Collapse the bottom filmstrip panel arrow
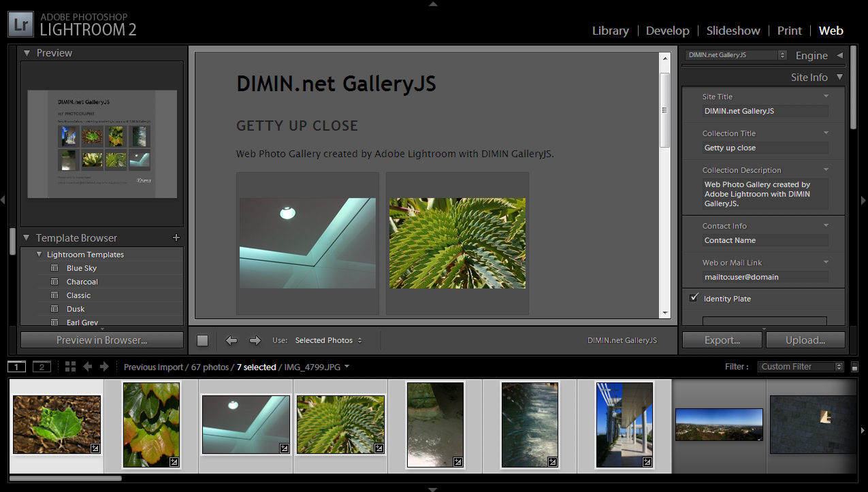Image resolution: width=868 pixels, height=492 pixels. [x=433, y=489]
